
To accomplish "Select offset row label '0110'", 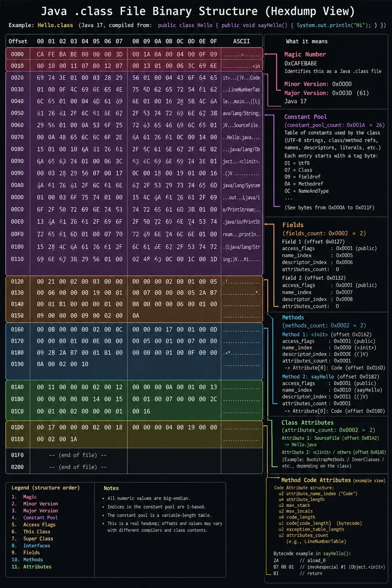I will pyautogui.click(x=17, y=259).
